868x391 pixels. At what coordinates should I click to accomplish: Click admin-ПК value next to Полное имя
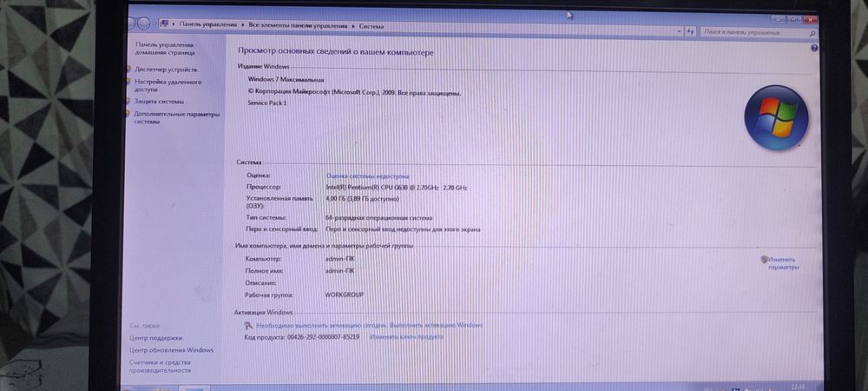click(x=339, y=271)
